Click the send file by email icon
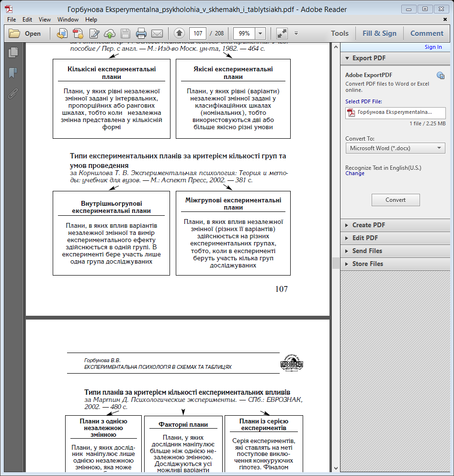Viewport: 454px width, 476px height. [x=157, y=33]
